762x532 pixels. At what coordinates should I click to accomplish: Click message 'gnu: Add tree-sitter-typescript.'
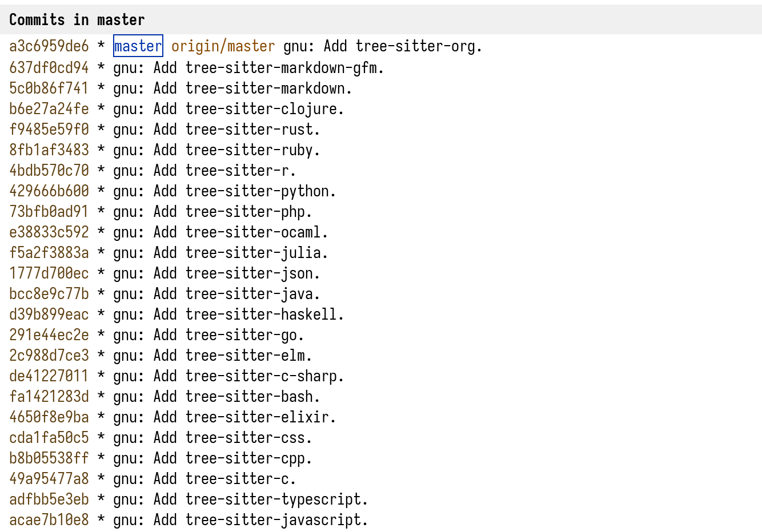240,499
